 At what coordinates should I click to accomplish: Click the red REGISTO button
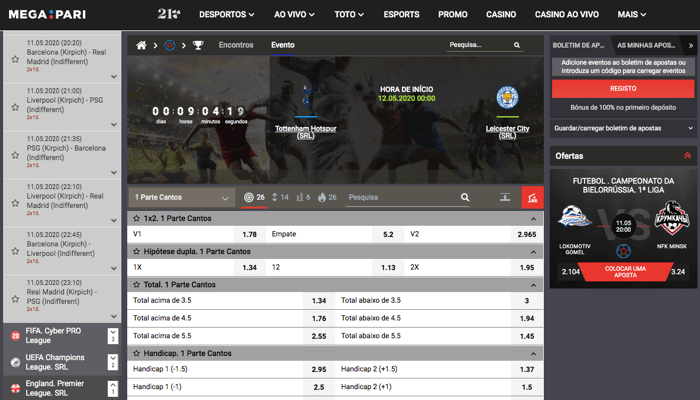click(x=623, y=89)
